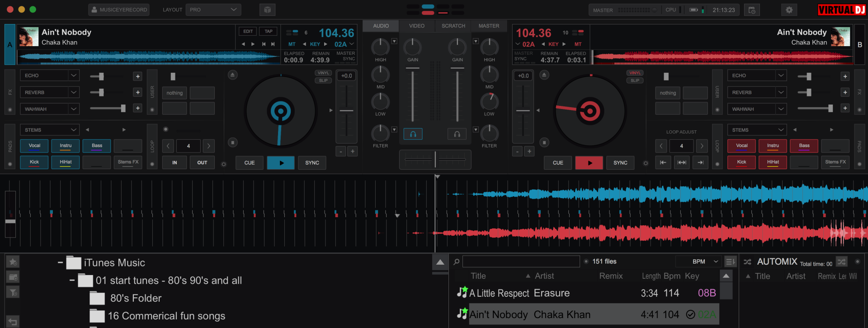Image resolution: width=868 pixels, height=328 pixels.
Task: Open the favorites star folder icon in the sidebar
Action: (13, 262)
